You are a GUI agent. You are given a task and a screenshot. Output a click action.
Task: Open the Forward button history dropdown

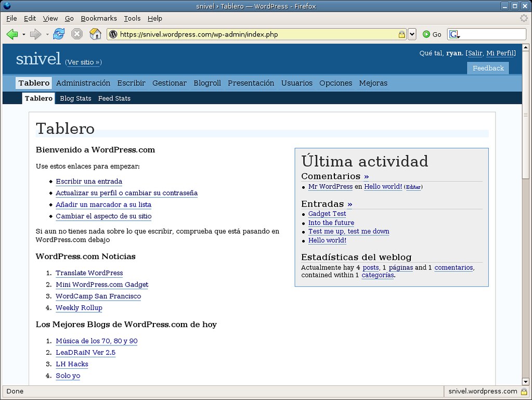(x=47, y=34)
